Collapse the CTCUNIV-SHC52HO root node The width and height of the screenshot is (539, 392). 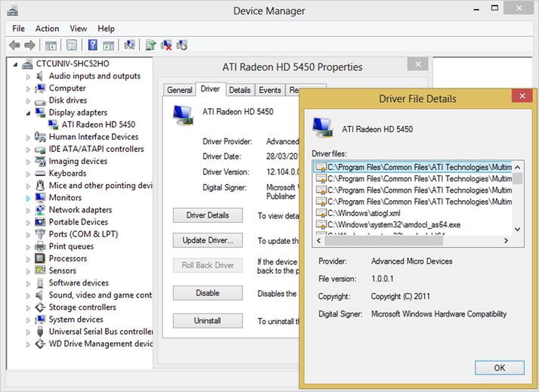[x=15, y=64]
